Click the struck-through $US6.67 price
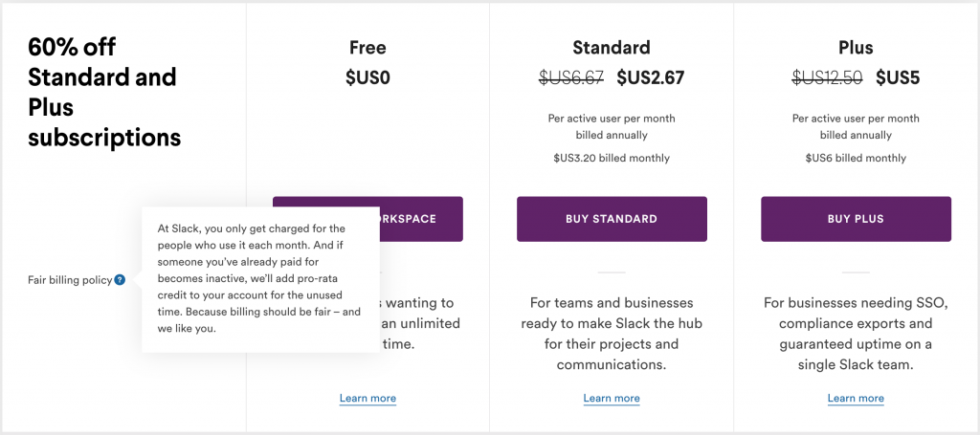 (x=571, y=77)
